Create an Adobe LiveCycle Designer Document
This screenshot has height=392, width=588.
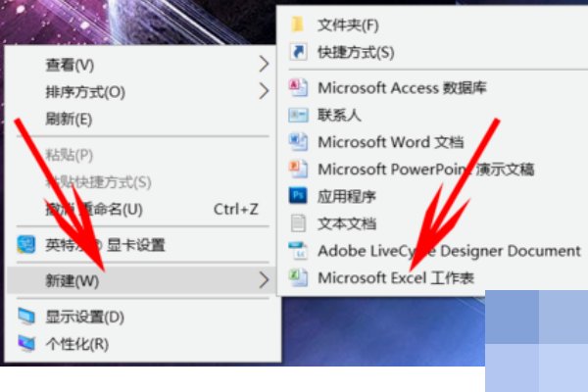coord(435,251)
